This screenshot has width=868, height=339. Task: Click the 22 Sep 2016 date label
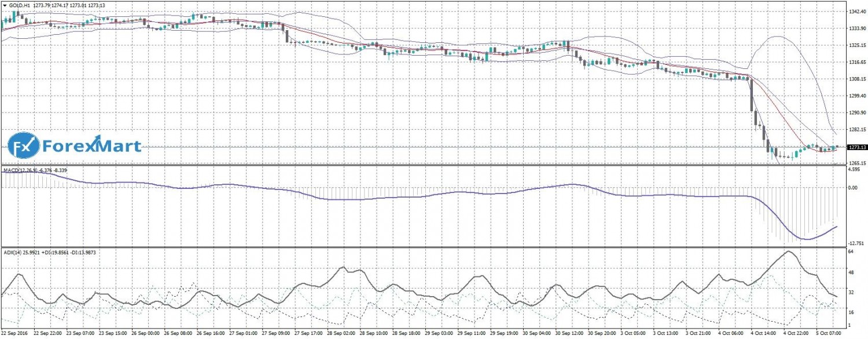point(14,334)
